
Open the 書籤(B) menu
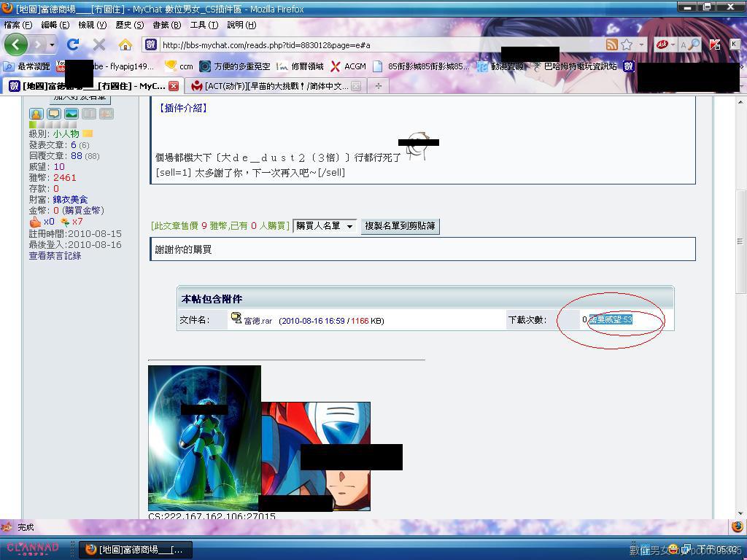(167, 25)
